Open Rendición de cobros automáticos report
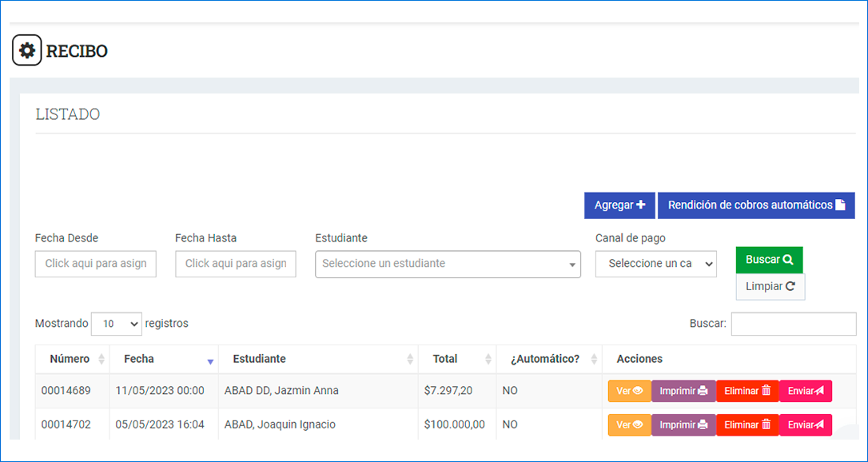The height and width of the screenshot is (462, 868). point(755,205)
